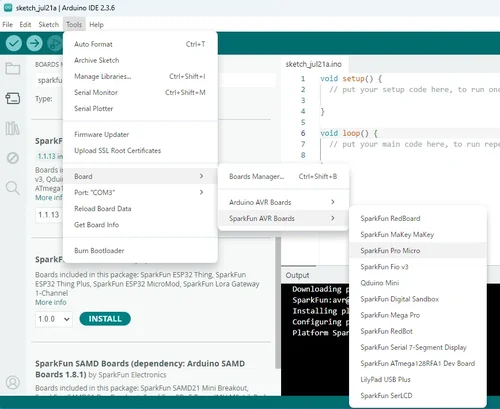This screenshot has width=500, height=409.
Task: Select Upload SSL Root Certificates
Action: point(140,151)
